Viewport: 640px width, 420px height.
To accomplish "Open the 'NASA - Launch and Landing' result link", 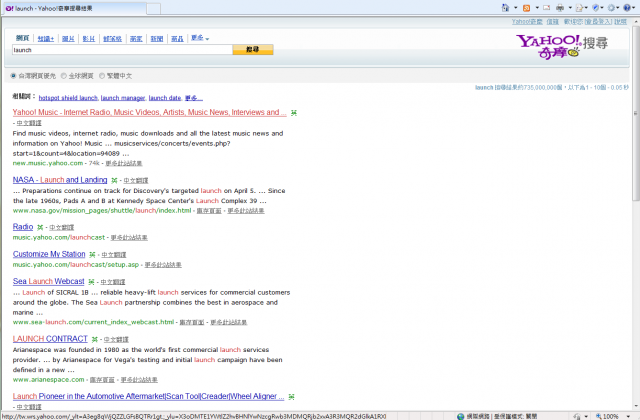I will coord(60,180).
